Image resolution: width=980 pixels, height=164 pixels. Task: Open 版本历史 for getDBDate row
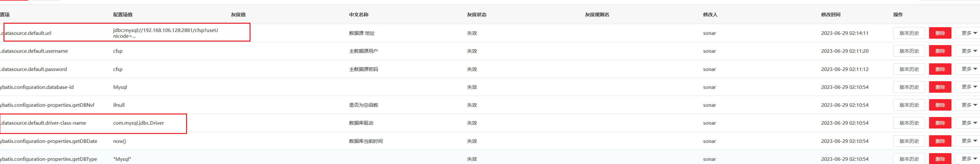point(909,141)
